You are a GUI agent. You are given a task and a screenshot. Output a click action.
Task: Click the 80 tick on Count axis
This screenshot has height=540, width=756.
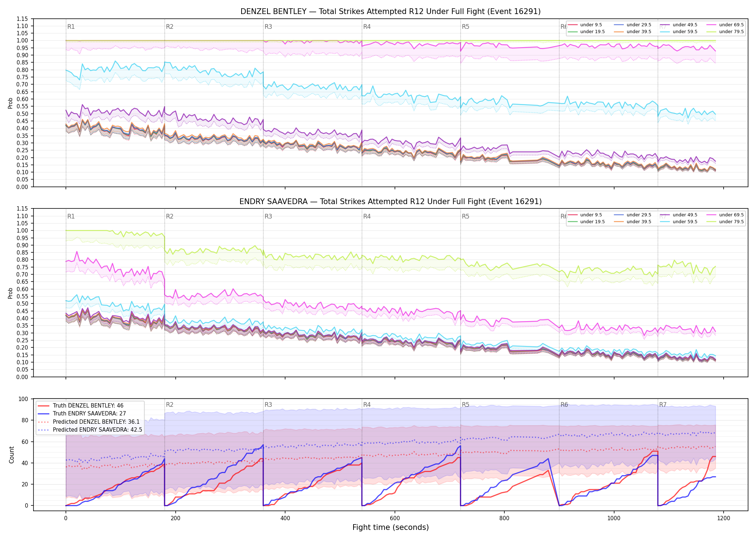[24, 420]
